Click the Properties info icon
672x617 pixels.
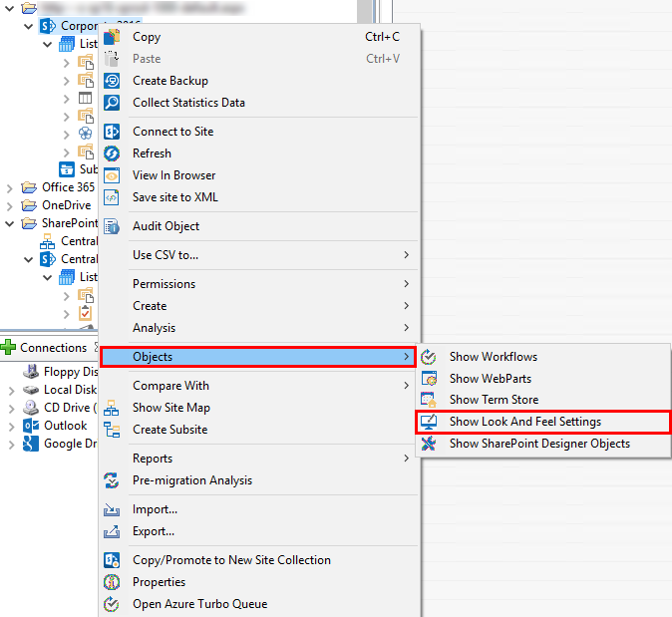click(112, 582)
